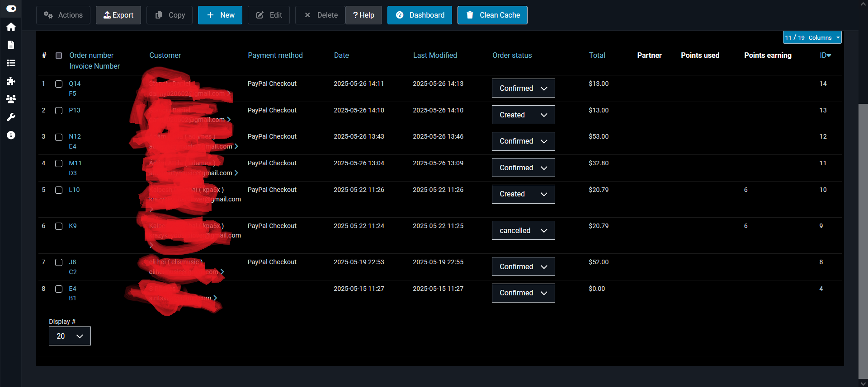Sort by Payment method column
This screenshot has height=387, width=868.
pyautogui.click(x=275, y=55)
